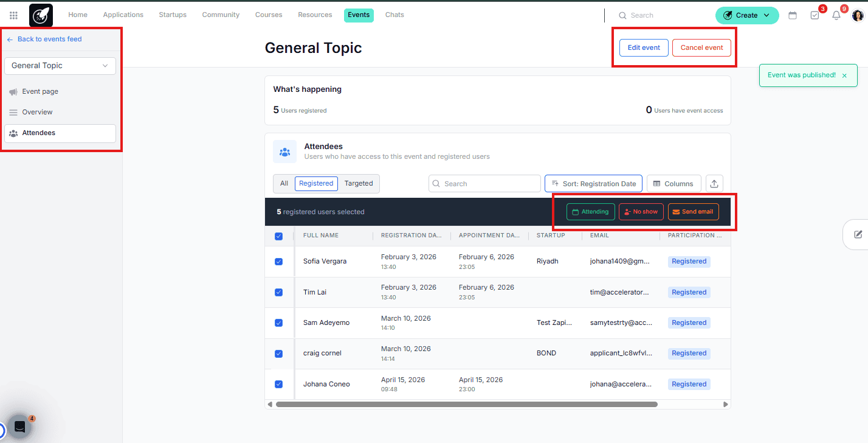
Task: Open Sort: Registration Date dropdown
Action: pyautogui.click(x=593, y=183)
